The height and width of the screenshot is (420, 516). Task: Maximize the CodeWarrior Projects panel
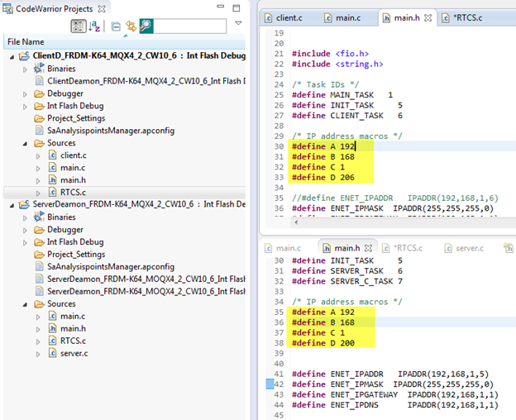pyautogui.click(x=236, y=8)
